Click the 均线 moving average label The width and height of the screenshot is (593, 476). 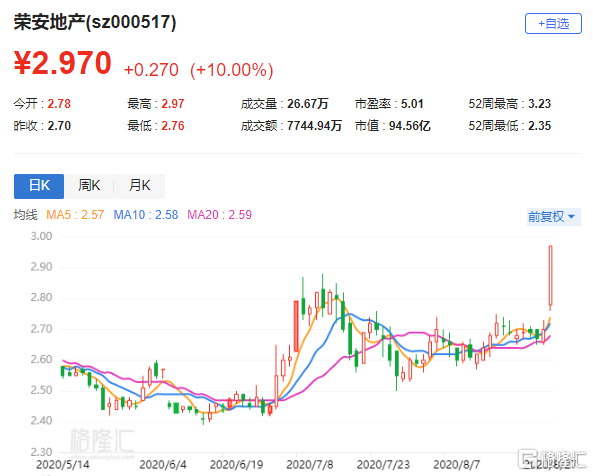[26, 215]
